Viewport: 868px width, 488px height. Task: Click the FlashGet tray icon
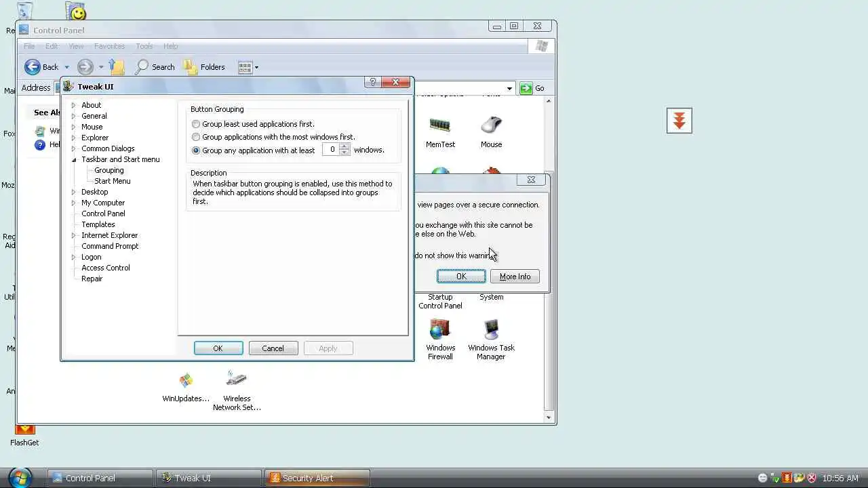tap(787, 478)
